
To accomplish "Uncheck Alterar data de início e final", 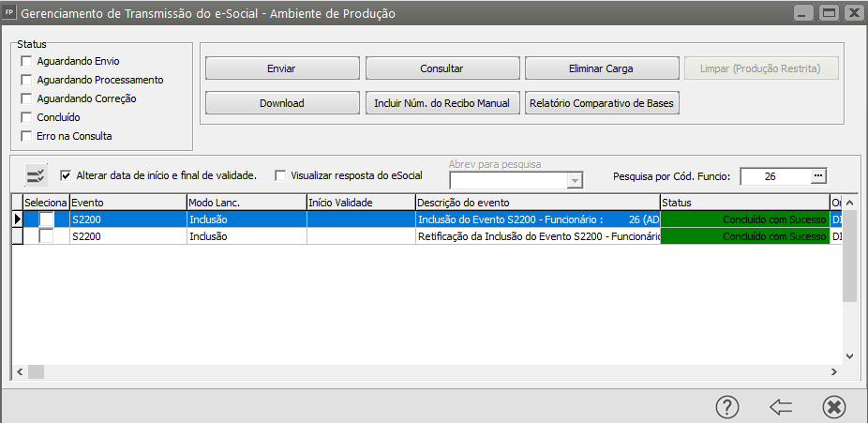I will coord(66,175).
